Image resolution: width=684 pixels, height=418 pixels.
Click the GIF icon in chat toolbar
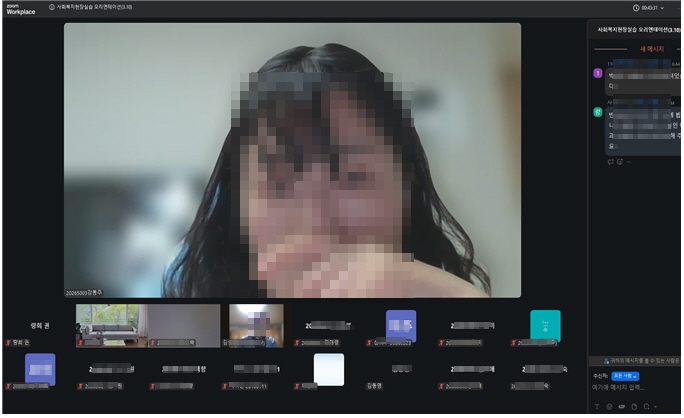tap(622, 406)
